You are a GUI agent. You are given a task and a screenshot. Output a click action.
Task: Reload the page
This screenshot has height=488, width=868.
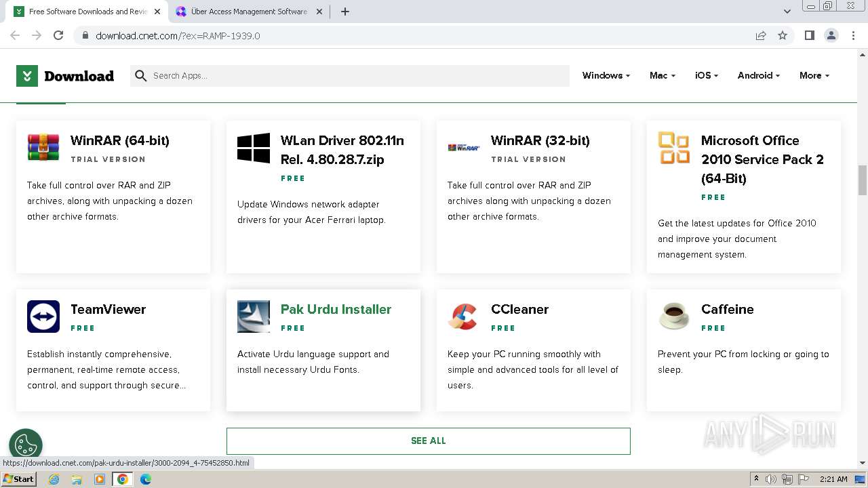pos(58,35)
